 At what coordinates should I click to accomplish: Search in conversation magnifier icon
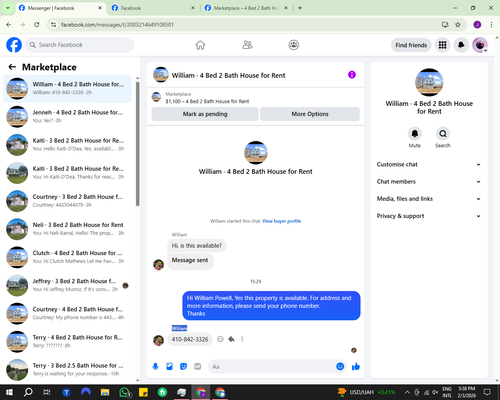coord(443,134)
